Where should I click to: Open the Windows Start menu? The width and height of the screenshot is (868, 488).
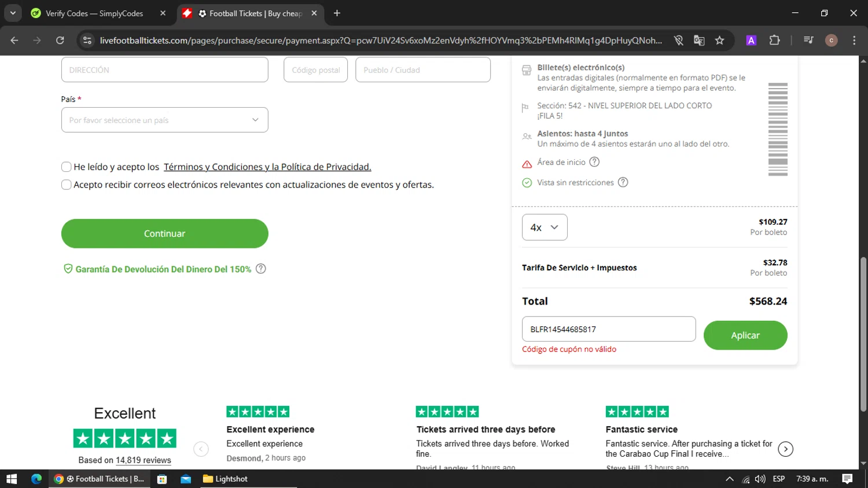(x=12, y=479)
